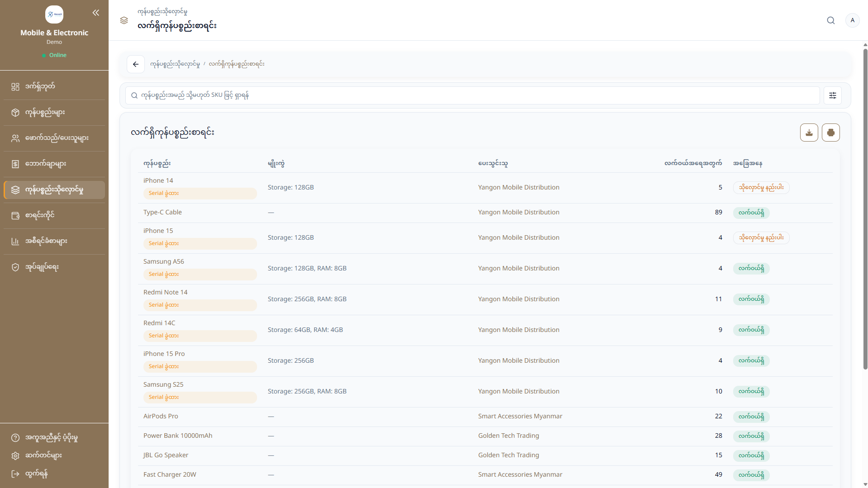Open စာရင်းကိုင် accounting menu item
The image size is (868, 488).
[54, 215]
